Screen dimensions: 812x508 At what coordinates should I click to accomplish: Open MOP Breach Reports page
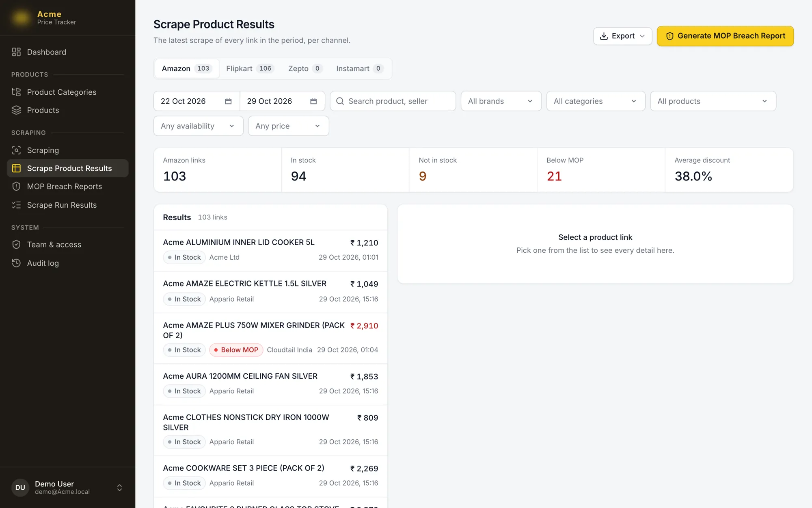coord(67,187)
